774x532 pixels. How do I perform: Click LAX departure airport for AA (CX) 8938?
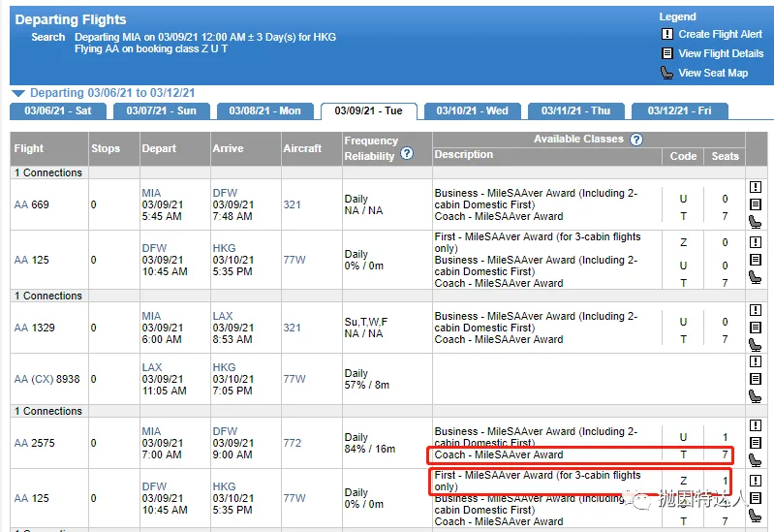click(x=152, y=367)
